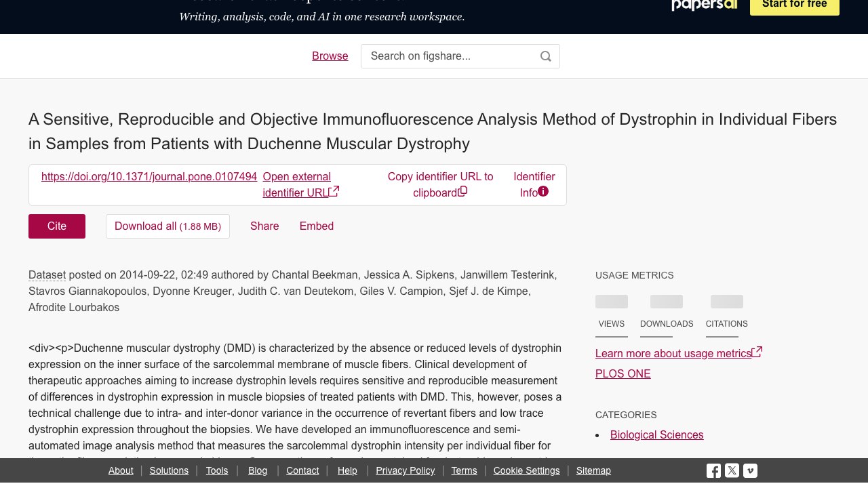
Task: Click the Share button
Action: point(264,226)
